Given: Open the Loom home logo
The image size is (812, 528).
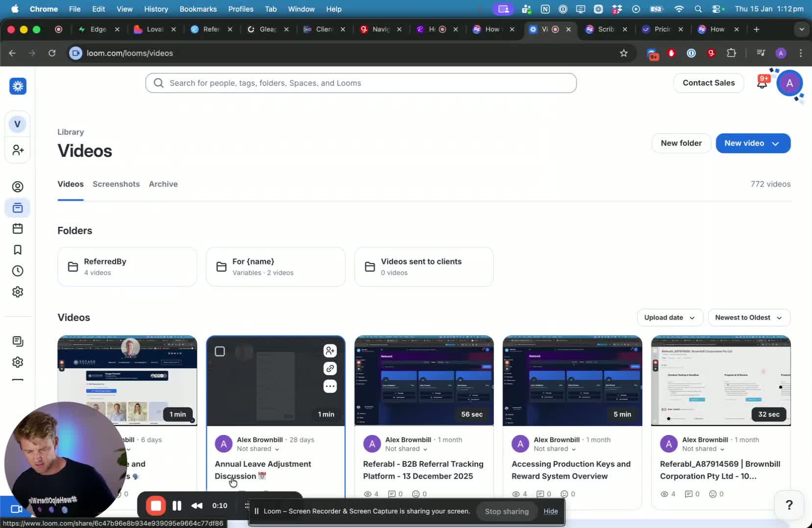Looking at the screenshot, I should [x=18, y=86].
